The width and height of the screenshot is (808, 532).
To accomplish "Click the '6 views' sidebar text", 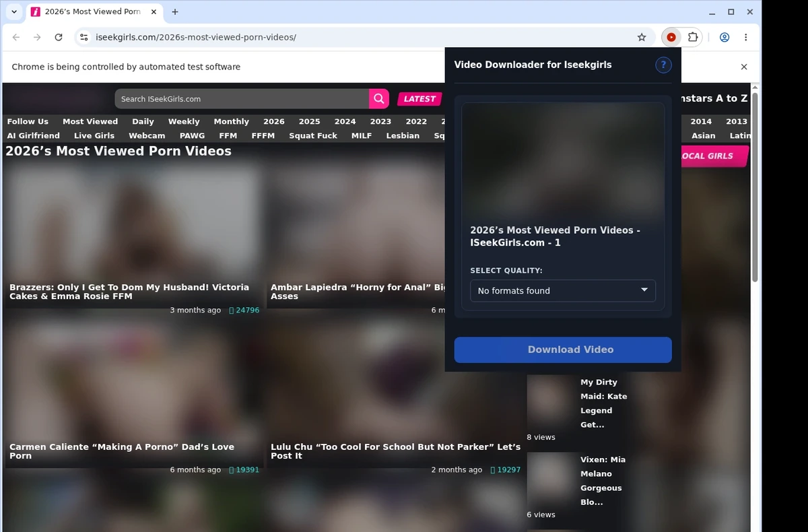I will (541, 514).
